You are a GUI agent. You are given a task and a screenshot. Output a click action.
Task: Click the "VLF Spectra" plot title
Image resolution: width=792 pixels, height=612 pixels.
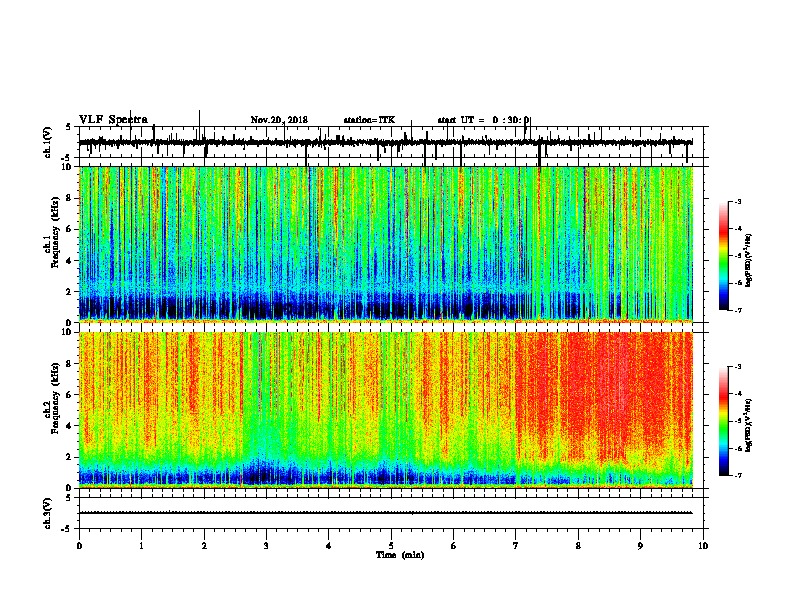point(113,120)
